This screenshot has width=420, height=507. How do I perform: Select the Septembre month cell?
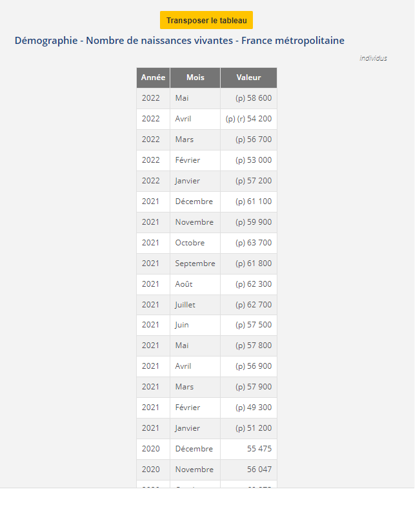(x=195, y=264)
